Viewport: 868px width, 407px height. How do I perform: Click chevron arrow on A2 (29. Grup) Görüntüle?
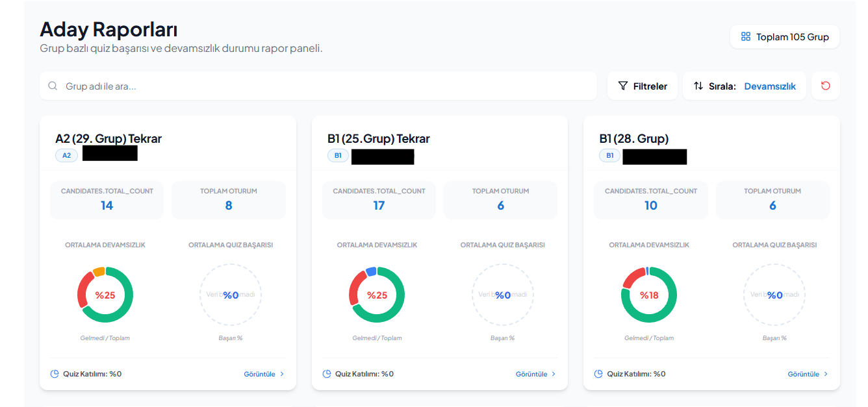pyautogui.click(x=282, y=374)
